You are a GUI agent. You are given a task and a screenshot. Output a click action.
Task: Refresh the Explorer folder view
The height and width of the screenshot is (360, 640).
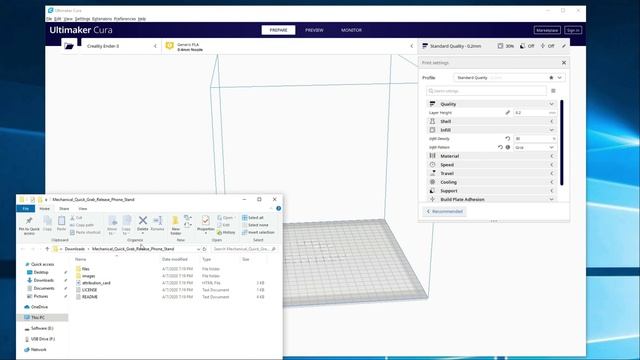[x=204, y=249]
